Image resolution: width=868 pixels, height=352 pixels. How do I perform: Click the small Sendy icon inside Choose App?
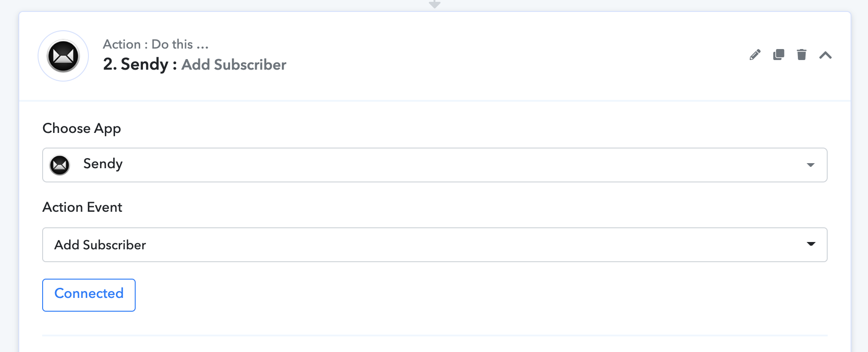click(60, 165)
